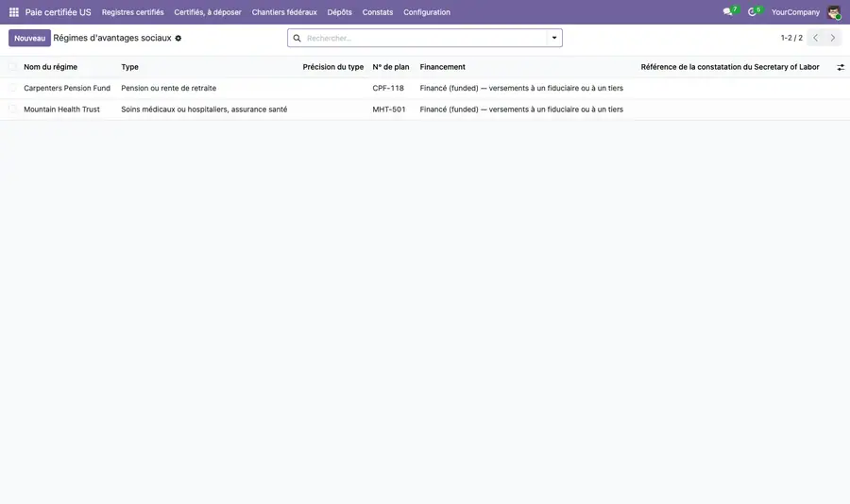The width and height of the screenshot is (850, 504).
Task: Open the Configuration menu
Action: point(427,12)
